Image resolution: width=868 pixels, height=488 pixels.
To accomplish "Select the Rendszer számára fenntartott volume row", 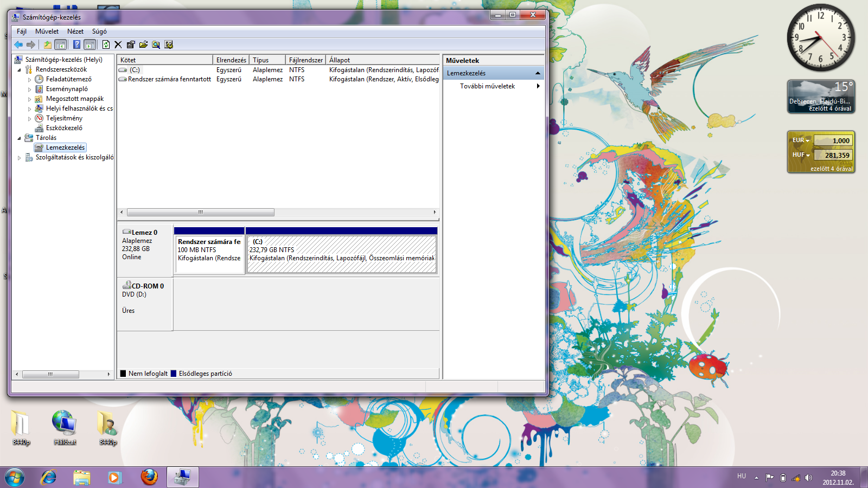I will [278, 79].
